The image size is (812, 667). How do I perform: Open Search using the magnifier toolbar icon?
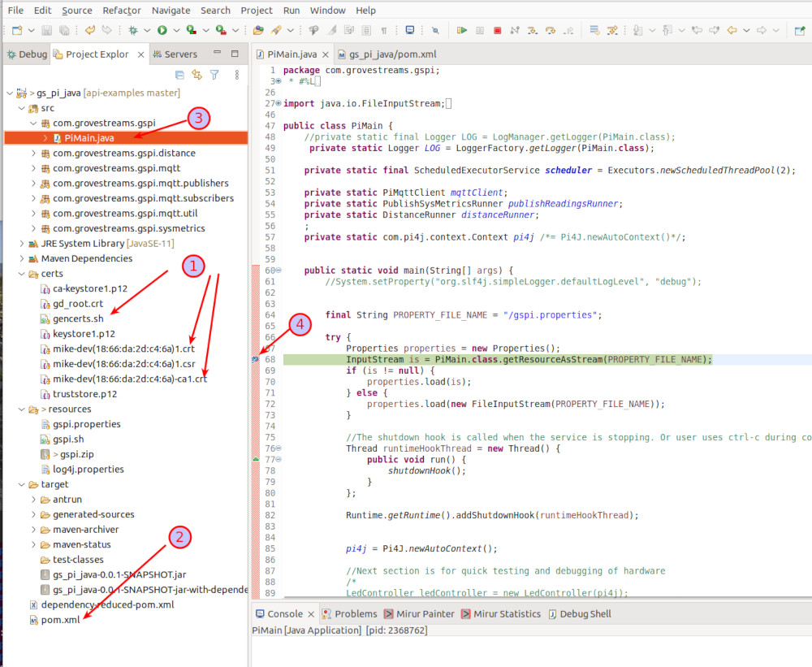click(434, 28)
